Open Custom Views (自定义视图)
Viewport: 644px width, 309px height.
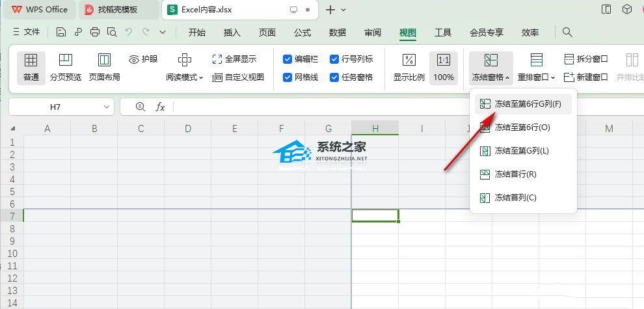(238, 77)
